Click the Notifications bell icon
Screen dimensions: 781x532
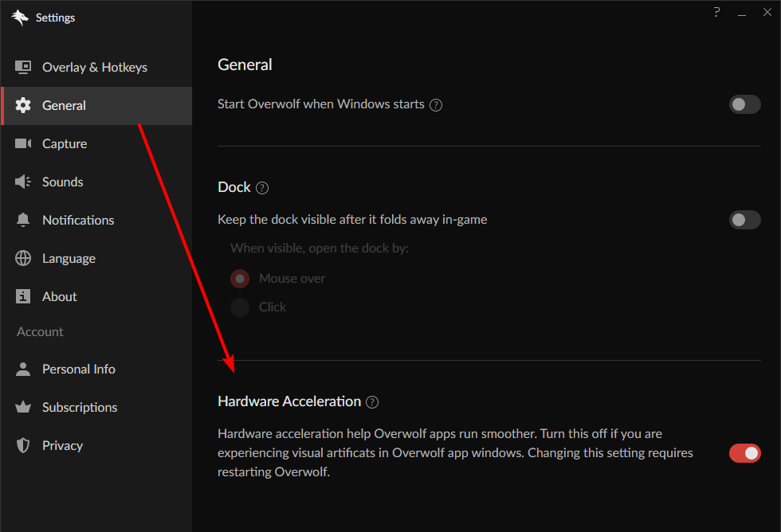point(23,220)
